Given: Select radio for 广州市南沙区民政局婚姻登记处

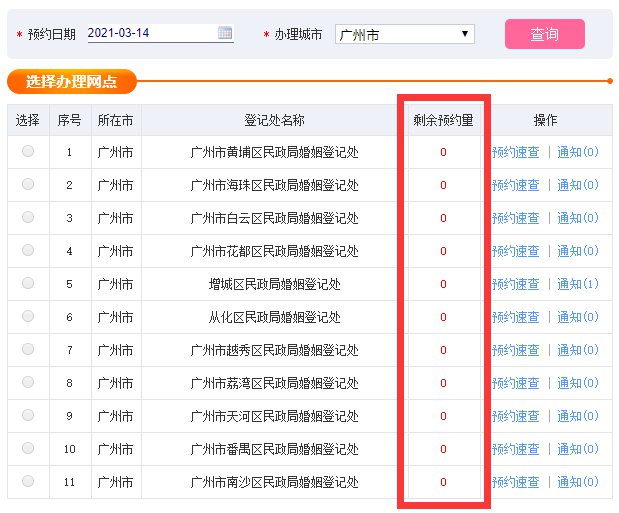Looking at the screenshot, I should 28,481.
